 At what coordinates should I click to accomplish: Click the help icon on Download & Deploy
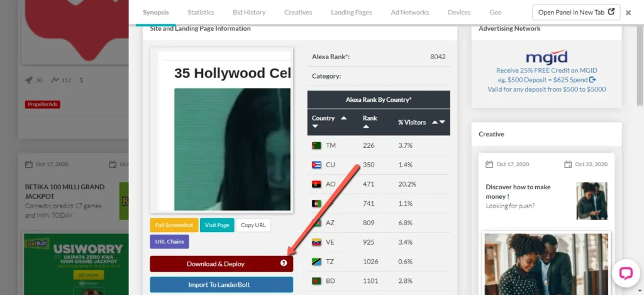coord(284,264)
